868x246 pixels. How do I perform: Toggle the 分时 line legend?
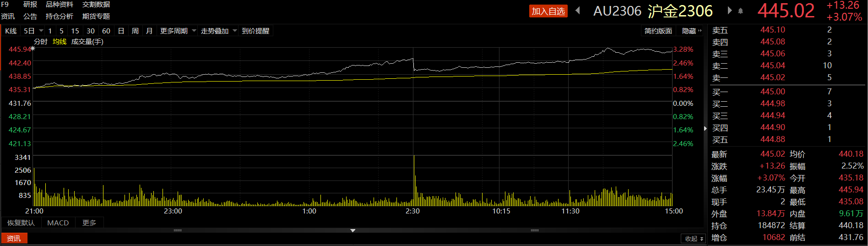pyautogui.click(x=40, y=42)
